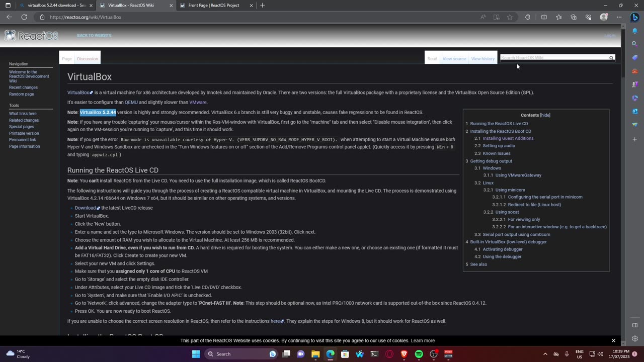Viewport: 644px width, 362px height.
Task: Open See also in Contents
Action: coord(478,264)
